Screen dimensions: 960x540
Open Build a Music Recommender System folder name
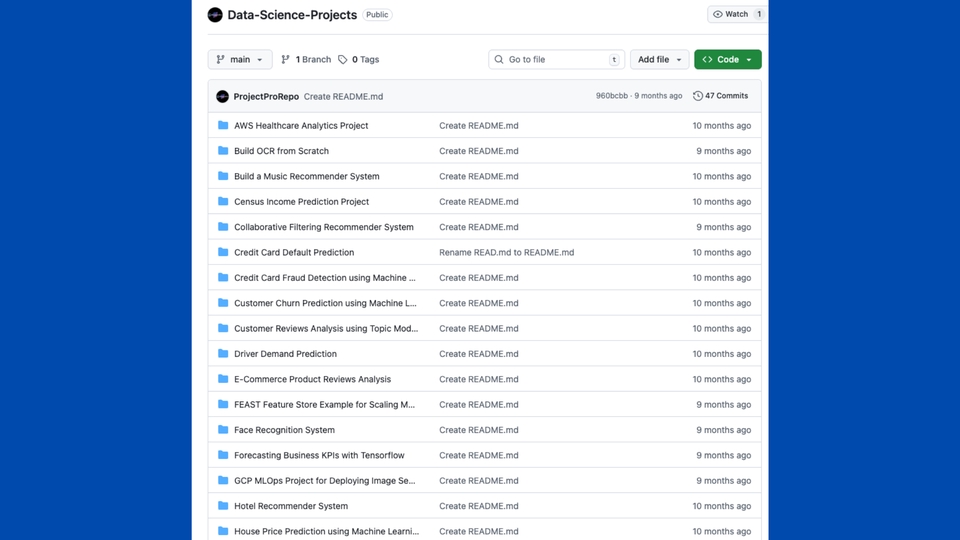307,176
